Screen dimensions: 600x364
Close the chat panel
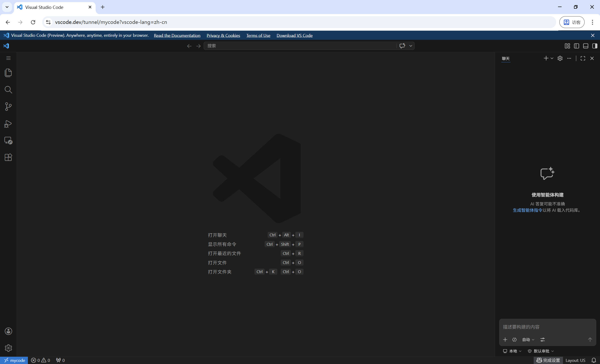pyautogui.click(x=592, y=58)
